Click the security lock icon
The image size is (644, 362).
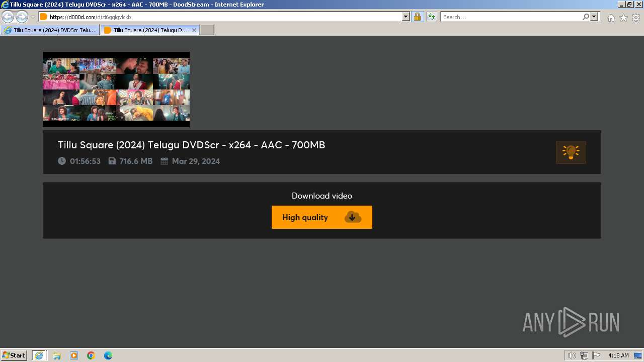[x=417, y=17]
